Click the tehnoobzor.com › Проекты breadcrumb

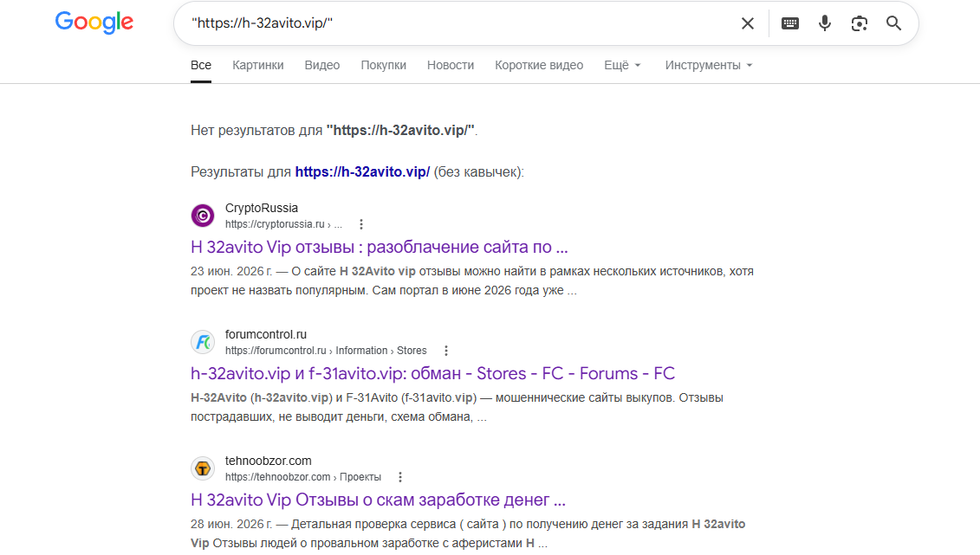pos(303,477)
